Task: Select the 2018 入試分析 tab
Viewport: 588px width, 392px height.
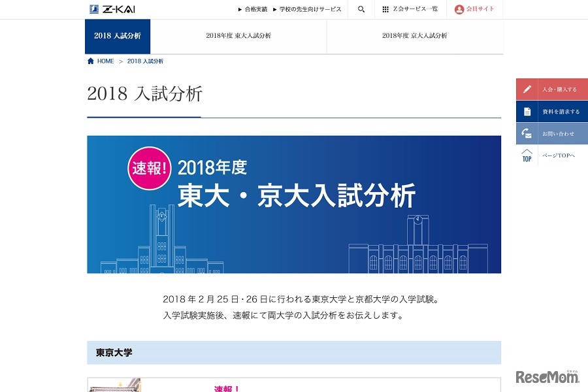Action: pos(118,37)
